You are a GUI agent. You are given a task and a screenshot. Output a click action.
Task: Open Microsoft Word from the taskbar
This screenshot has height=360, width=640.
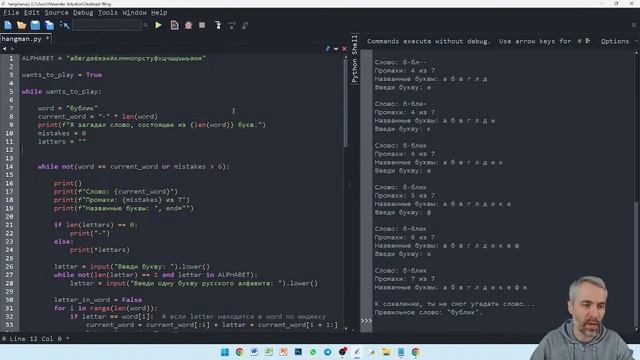[x=254, y=352]
